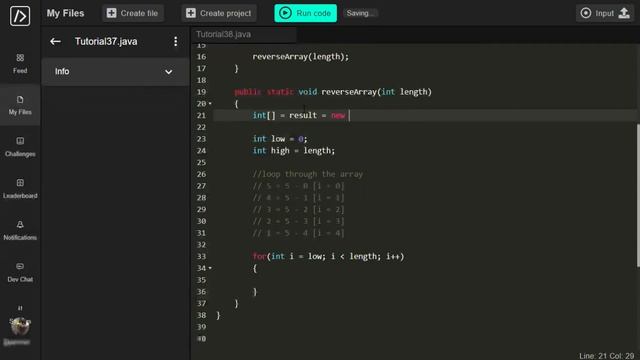Click the upload arrow icon
Image resolution: width=640 pixels, height=360 pixels.
click(x=624, y=13)
